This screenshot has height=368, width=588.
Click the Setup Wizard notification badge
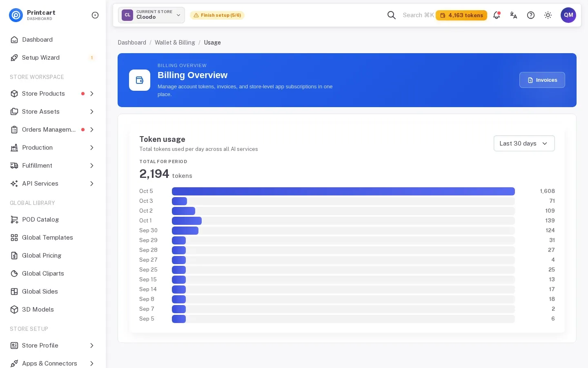coord(92,58)
